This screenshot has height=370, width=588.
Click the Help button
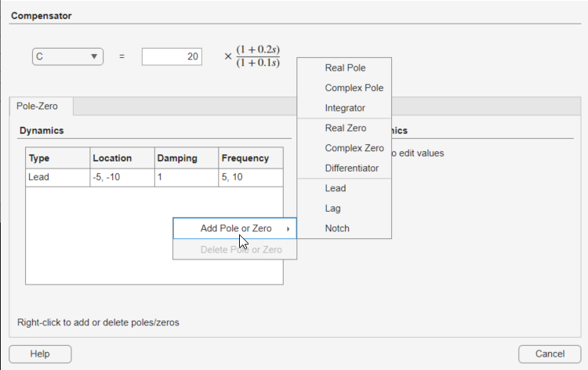40,354
